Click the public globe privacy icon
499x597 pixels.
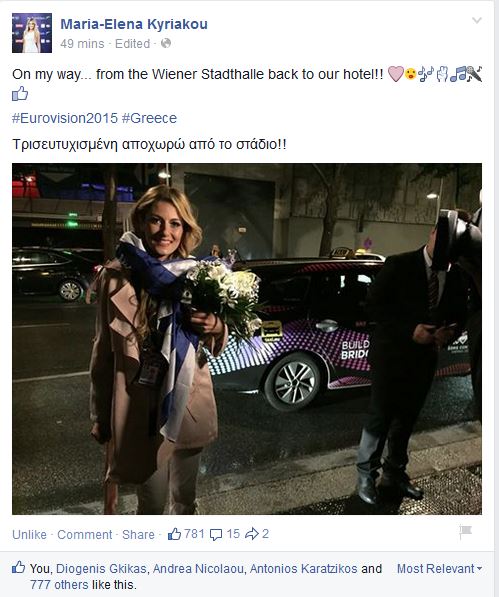166,43
